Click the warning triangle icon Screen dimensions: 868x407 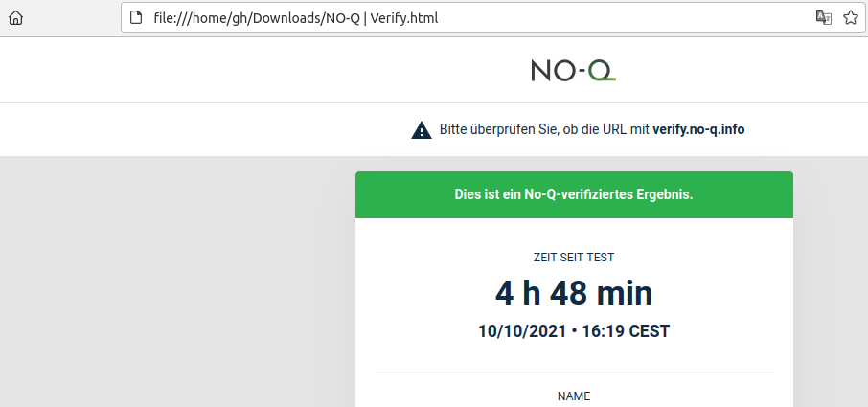[422, 130]
